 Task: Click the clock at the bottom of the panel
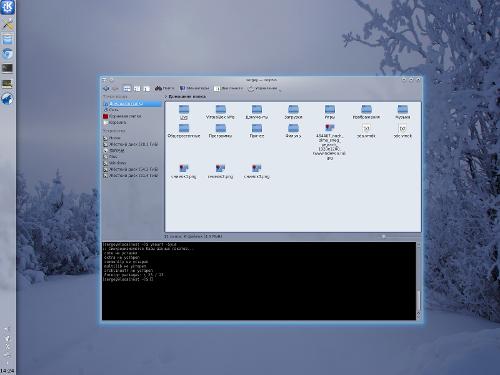(x=7, y=371)
